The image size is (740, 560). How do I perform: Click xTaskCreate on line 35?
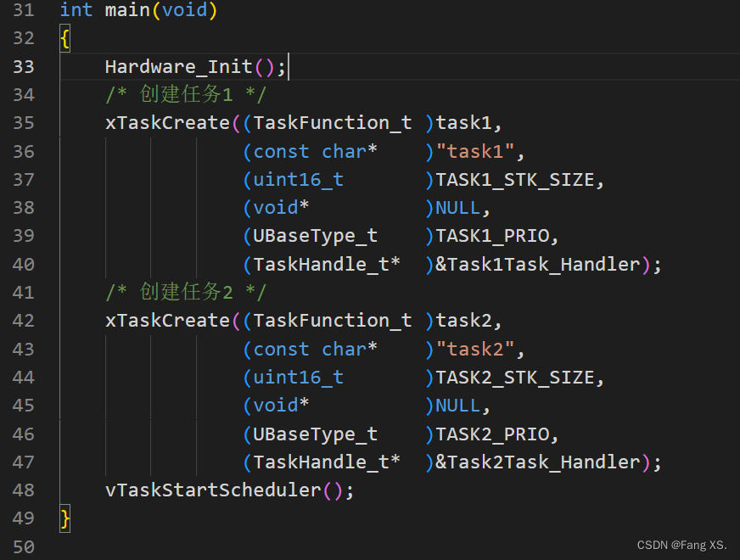tap(167, 123)
